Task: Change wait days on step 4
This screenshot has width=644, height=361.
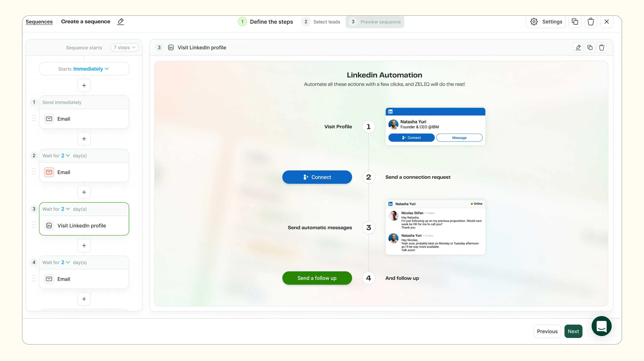Action: 65,262
